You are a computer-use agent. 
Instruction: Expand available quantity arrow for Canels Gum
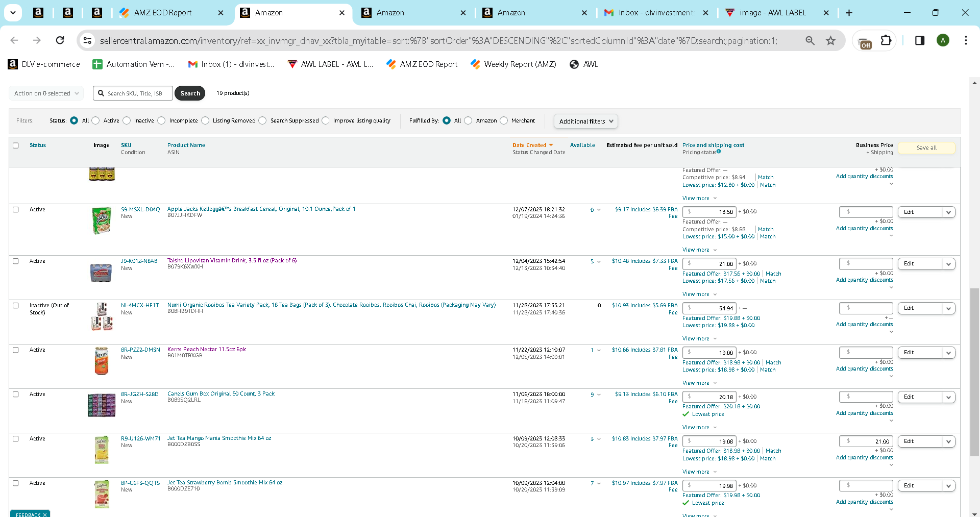(599, 395)
